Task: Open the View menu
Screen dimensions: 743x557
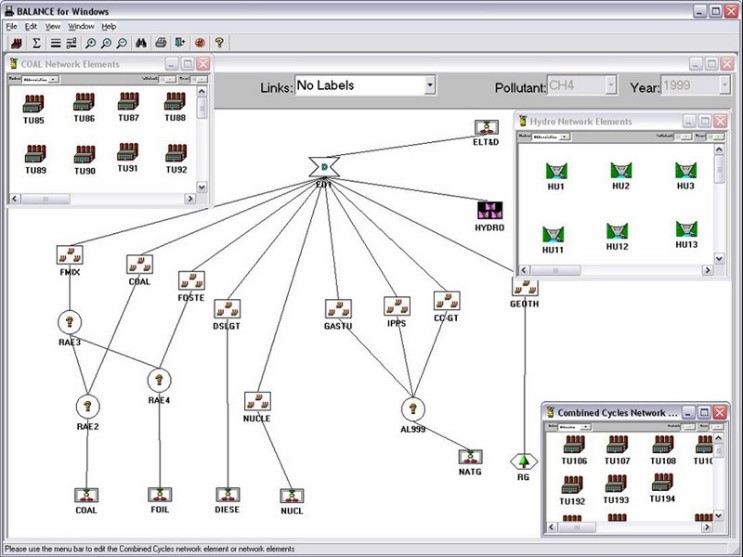Action: (52, 26)
